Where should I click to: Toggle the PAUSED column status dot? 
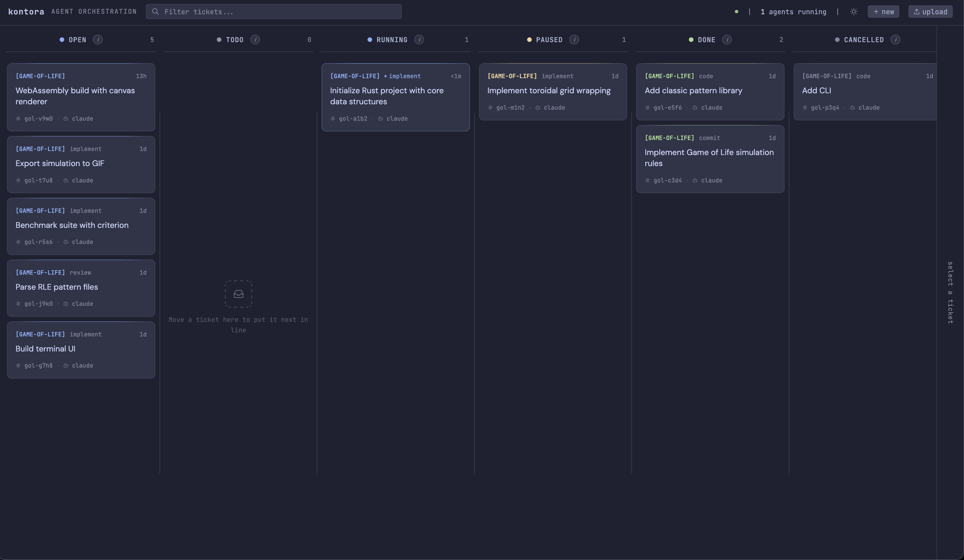pos(529,40)
